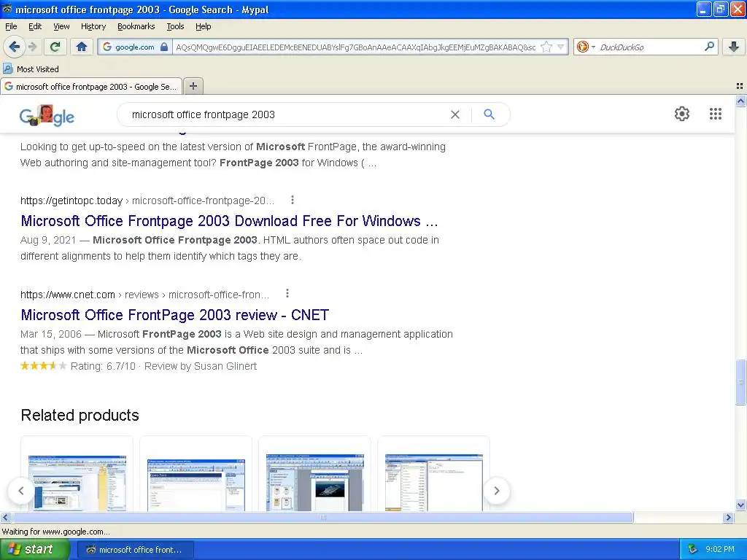Viewport: 747px width, 560px height.
Task: Click in the Google search text field
Action: 286,114
